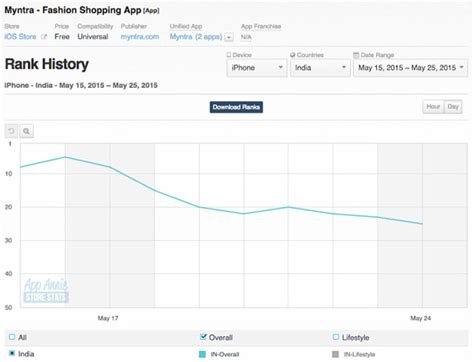Toggle the India checkbox
This screenshot has height=362, width=474.
tap(12, 353)
